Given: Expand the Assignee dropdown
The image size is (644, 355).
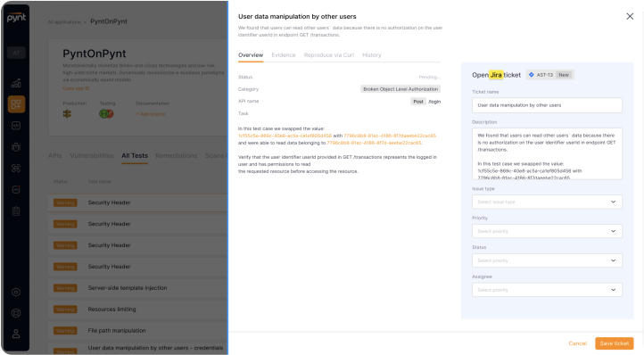Looking at the screenshot, I should click(547, 290).
